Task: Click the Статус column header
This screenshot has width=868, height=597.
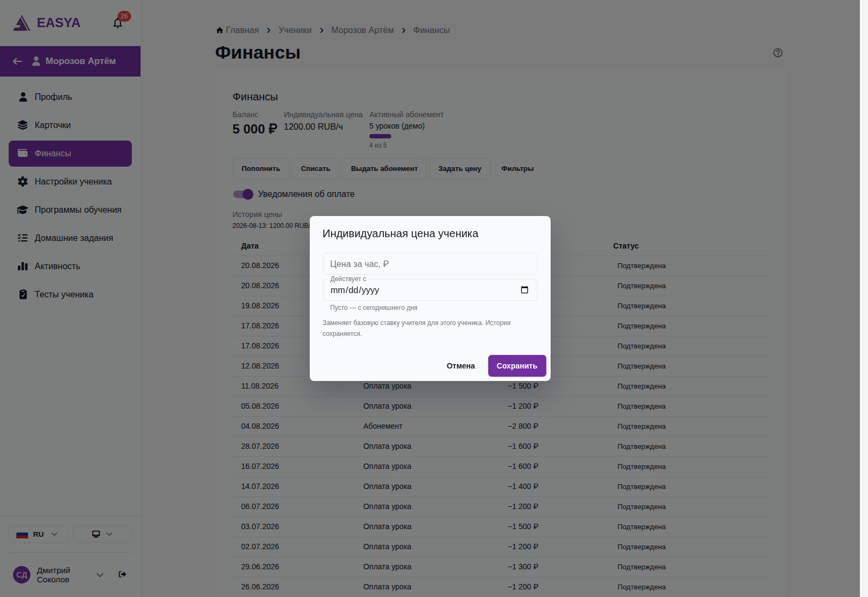Action: pyautogui.click(x=626, y=246)
